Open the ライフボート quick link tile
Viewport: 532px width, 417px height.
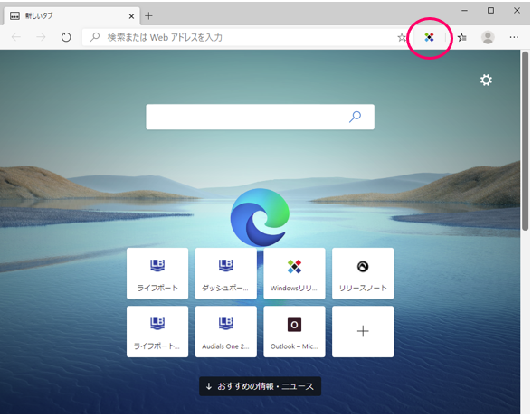coord(157,273)
